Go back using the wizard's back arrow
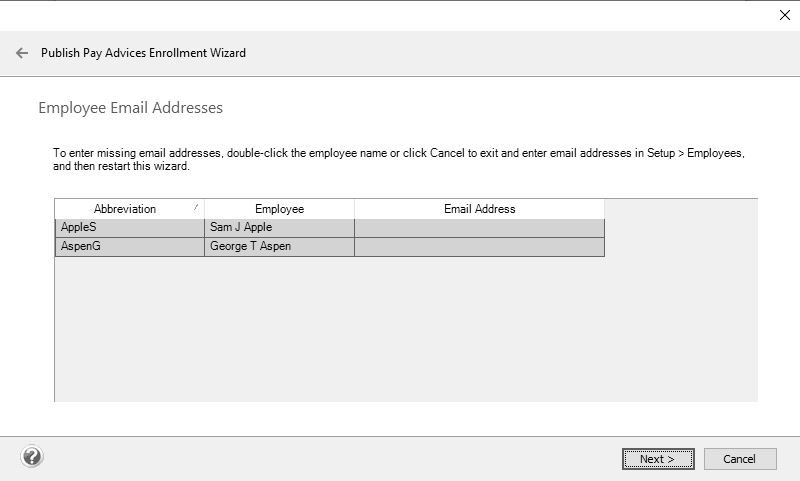The width and height of the screenshot is (800, 481). pos(22,53)
